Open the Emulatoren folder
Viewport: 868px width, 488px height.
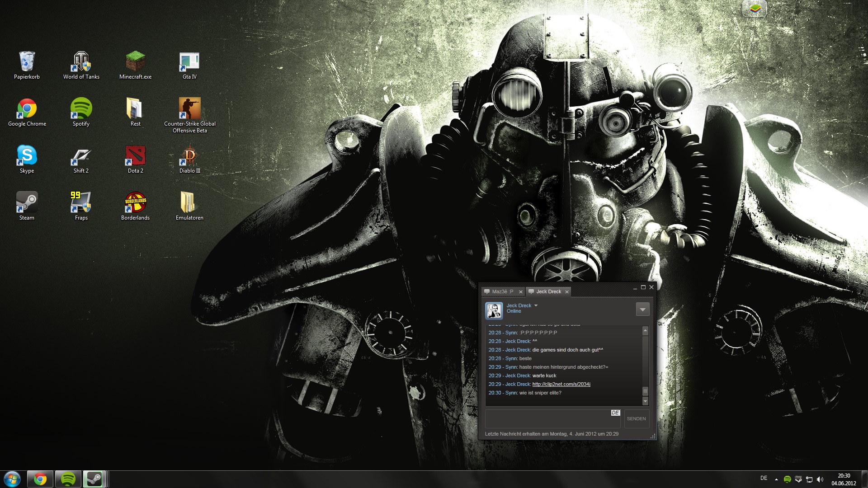tap(189, 203)
